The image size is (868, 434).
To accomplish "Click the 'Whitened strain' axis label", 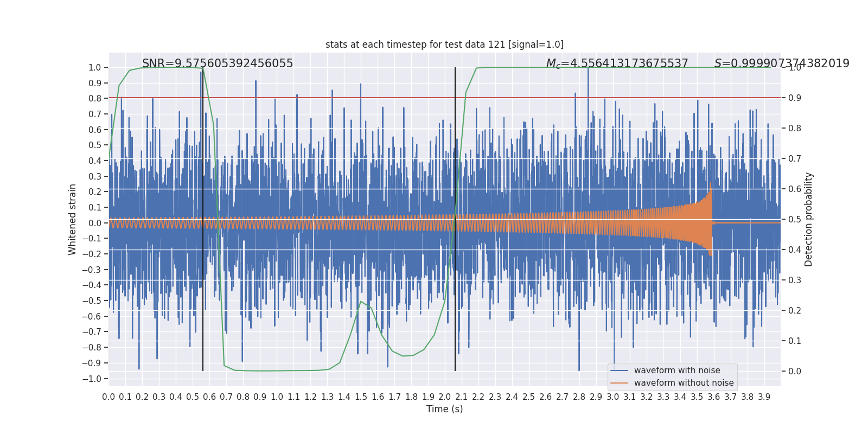I will coord(72,219).
